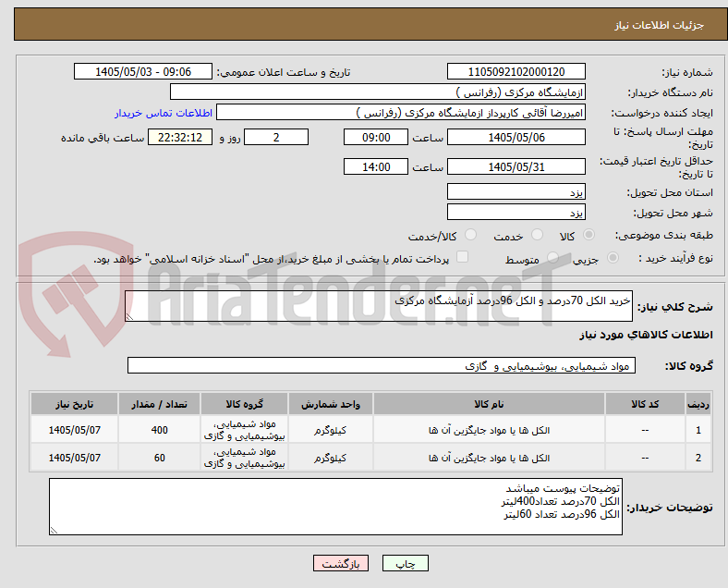Image resolution: width=728 pixels, height=588 pixels.
Task: Select the متوسط purchase type radio
Action: (x=552, y=258)
